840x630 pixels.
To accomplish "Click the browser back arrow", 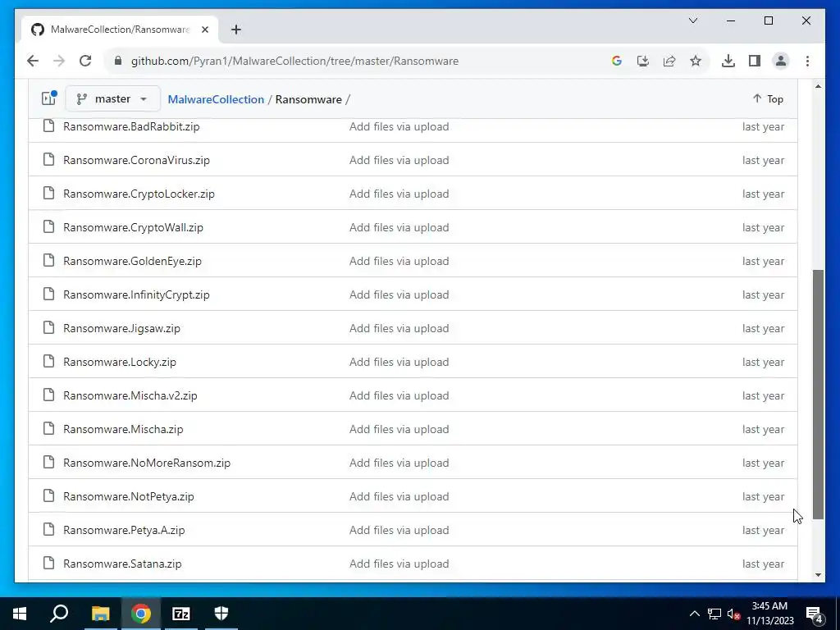I will click(x=33, y=61).
